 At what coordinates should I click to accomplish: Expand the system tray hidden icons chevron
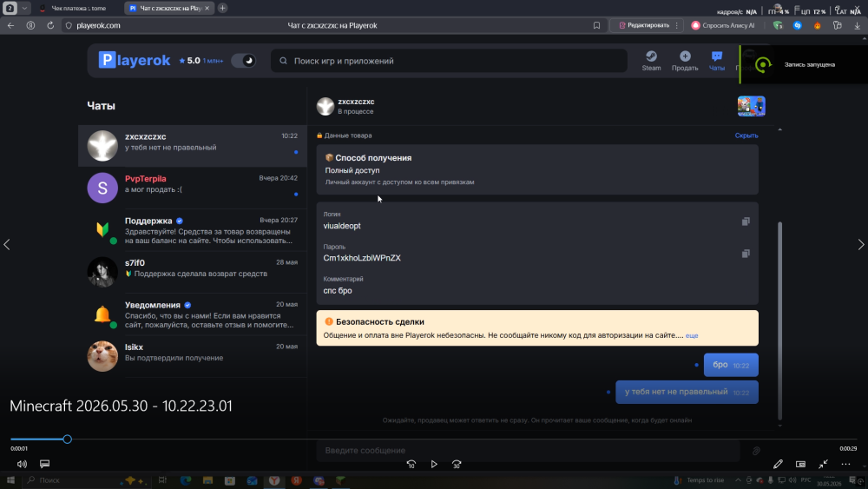click(x=738, y=480)
